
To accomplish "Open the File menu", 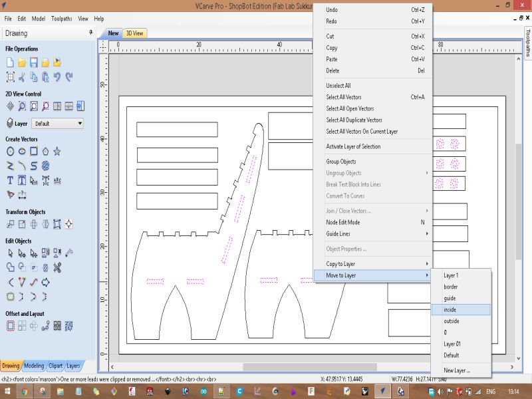I will pos(8,19).
